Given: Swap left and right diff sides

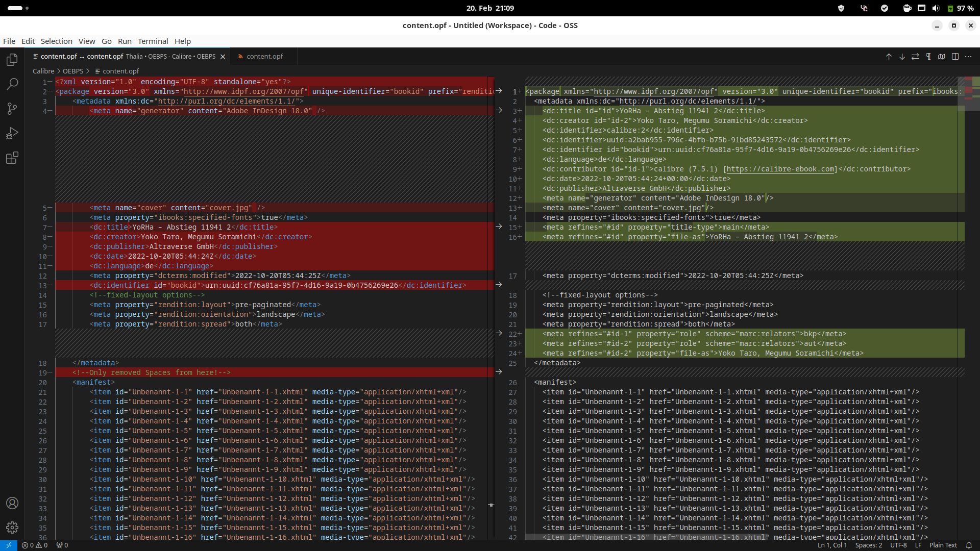Looking at the screenshot, I should pyautogui.click(x=915, y=57).
